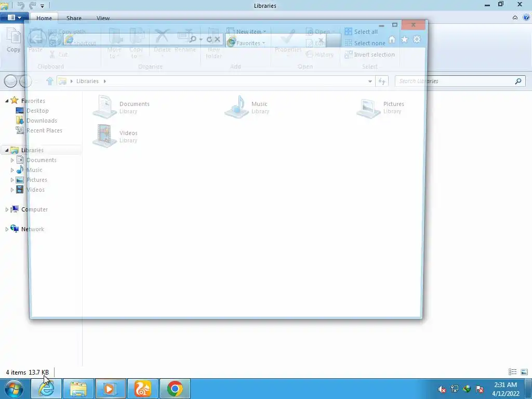
Task: Click the New folder button
Action: click(214, 44)
